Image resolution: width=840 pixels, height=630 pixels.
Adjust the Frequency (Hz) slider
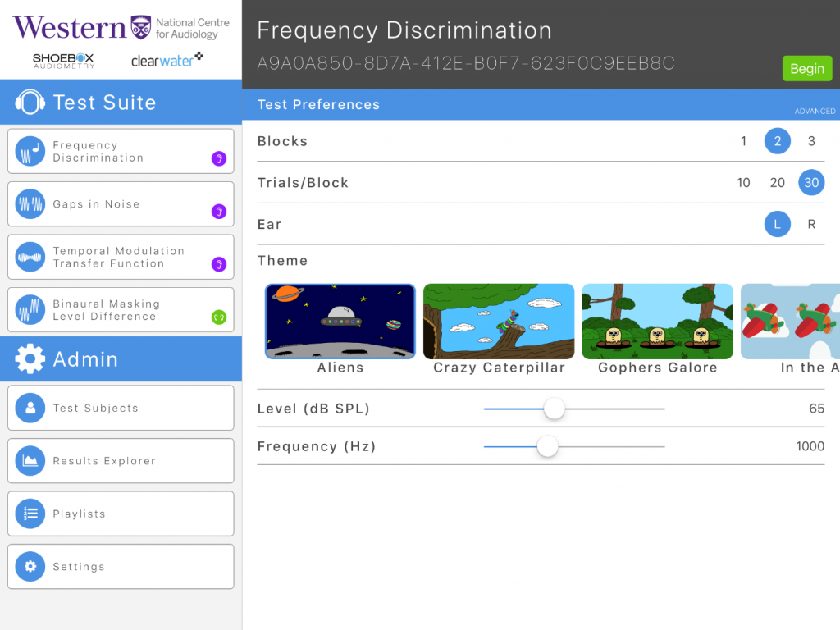(x=547, y=446)
